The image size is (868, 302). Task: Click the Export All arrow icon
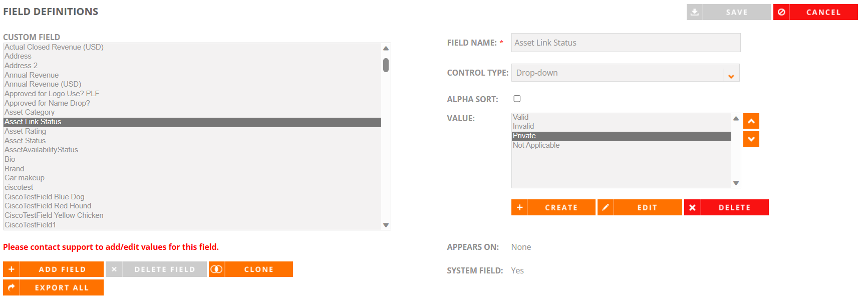coord(11,287)
